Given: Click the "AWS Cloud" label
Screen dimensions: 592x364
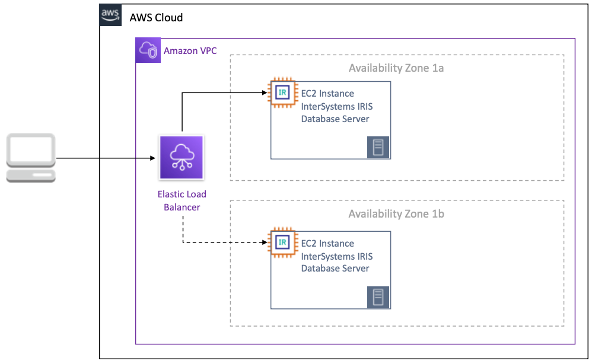Looking at the screenshot, I should pos(156,18).
